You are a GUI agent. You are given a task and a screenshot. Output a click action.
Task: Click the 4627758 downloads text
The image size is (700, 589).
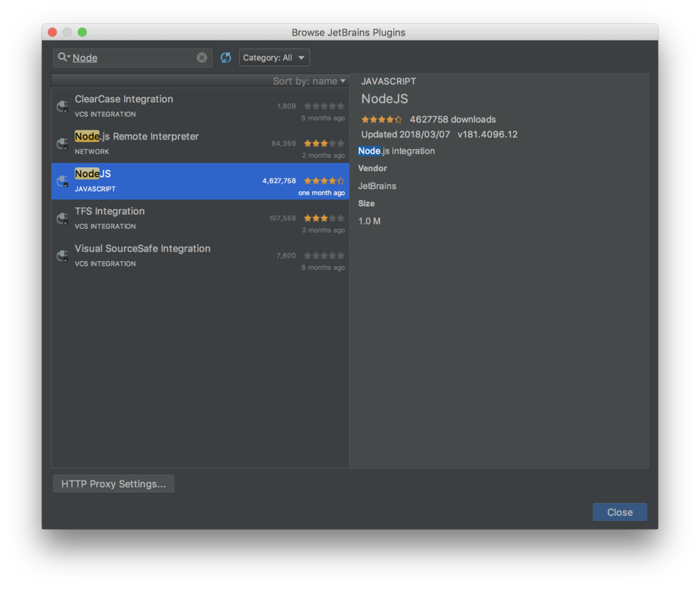coord(453,120)
